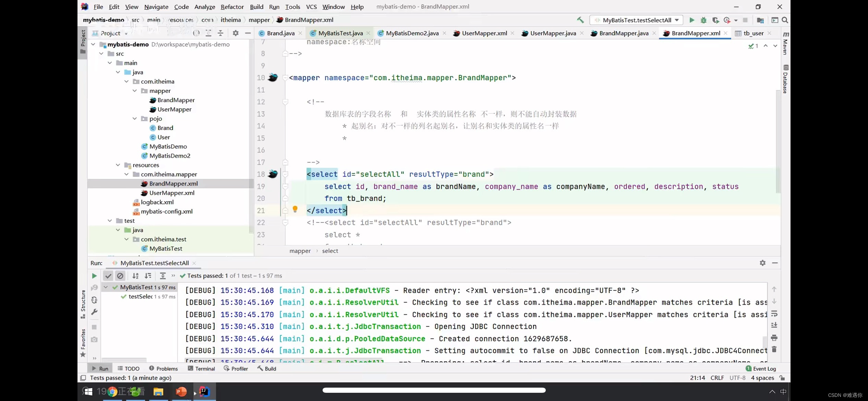Open Chrome from the taskbar
Viewport: 868px width, 401px height.
click(112, 391)
